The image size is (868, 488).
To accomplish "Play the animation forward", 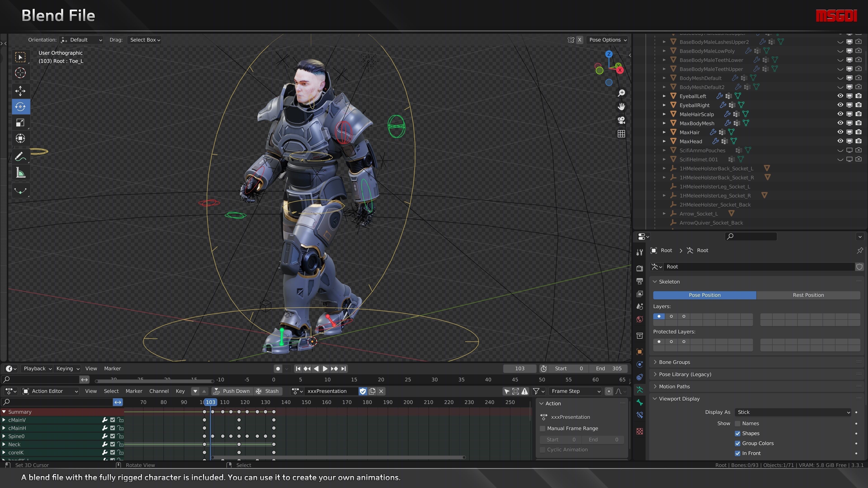I will (x=325, y=369).
